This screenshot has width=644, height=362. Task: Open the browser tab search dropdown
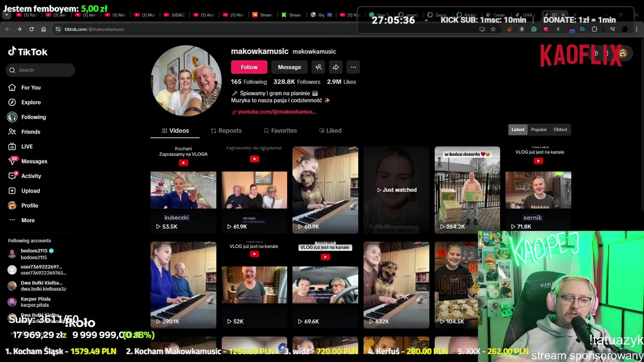7,15
